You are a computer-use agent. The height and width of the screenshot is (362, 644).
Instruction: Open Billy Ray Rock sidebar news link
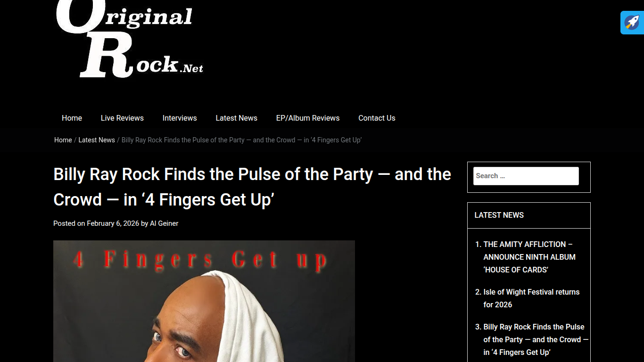(x=536, y=339)
